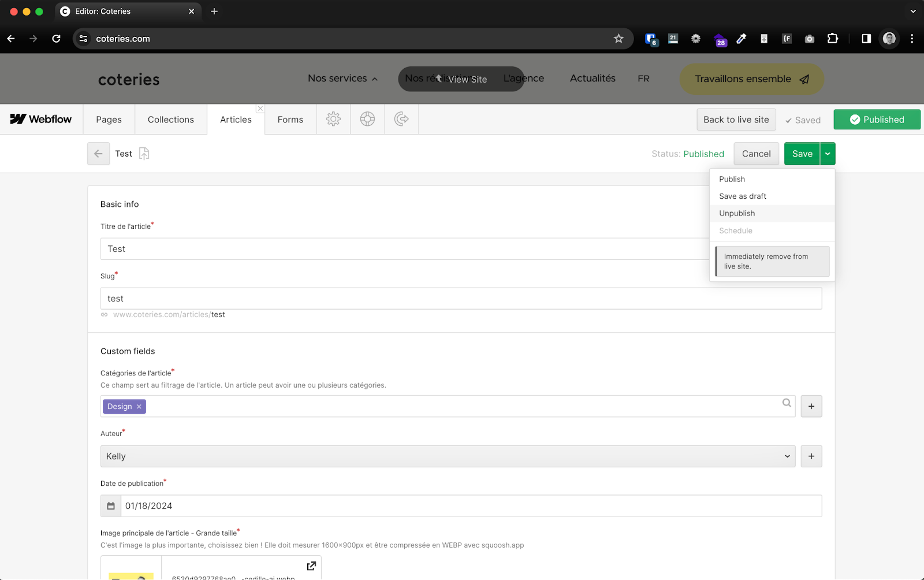Open image in new window icon

pyautogui.click(x=311, y=566)
